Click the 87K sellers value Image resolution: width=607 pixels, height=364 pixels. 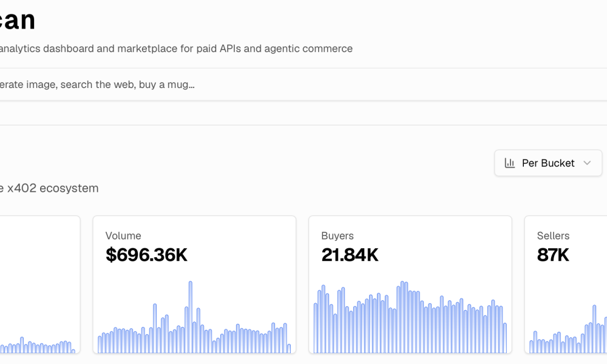(x=553, y=255)
